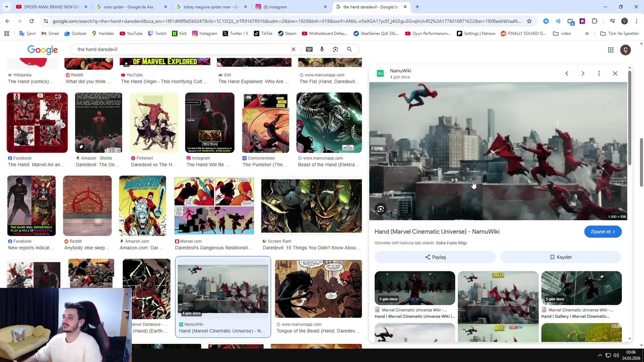The image size is (644, 362).
Task: View site information icon in the address bar
Action: click(46, 21)
